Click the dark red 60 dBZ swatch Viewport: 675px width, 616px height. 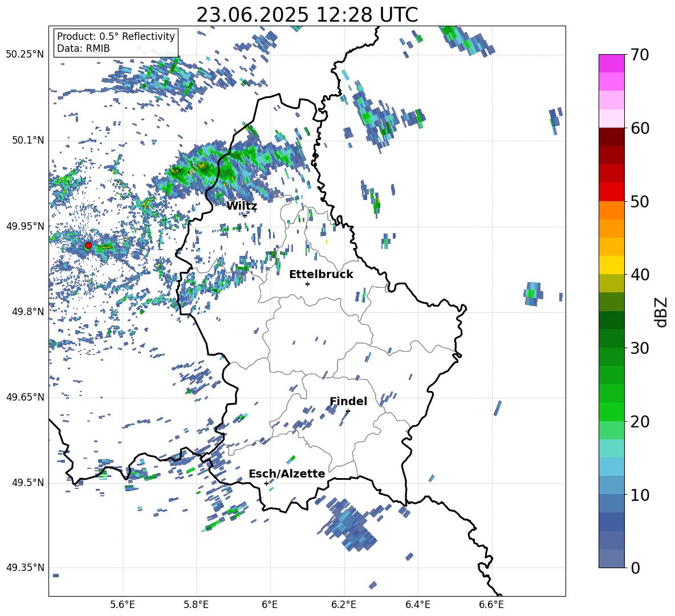tap(611, 137)
